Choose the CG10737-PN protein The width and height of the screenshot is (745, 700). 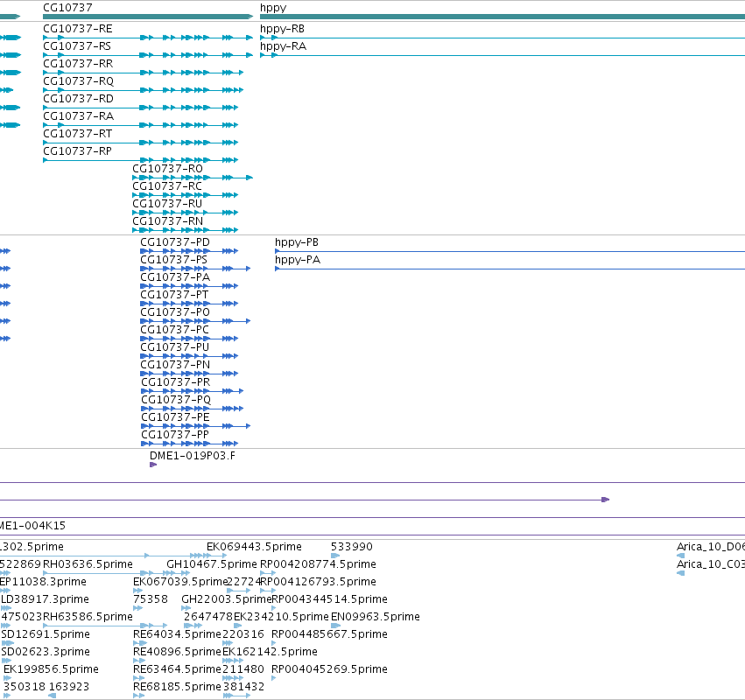coord(175,365)
